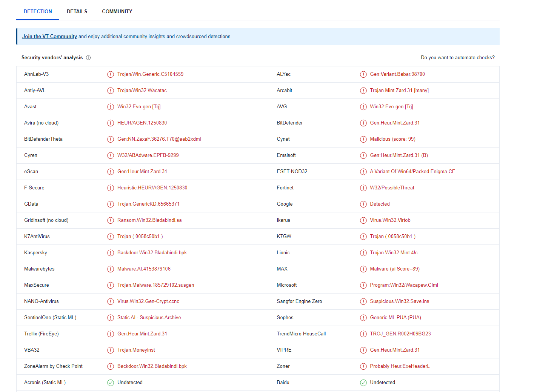The width and height of the screenshot is (537, 392).
Task: Follow the Join the VT Community link
Action: coord(49,37)
